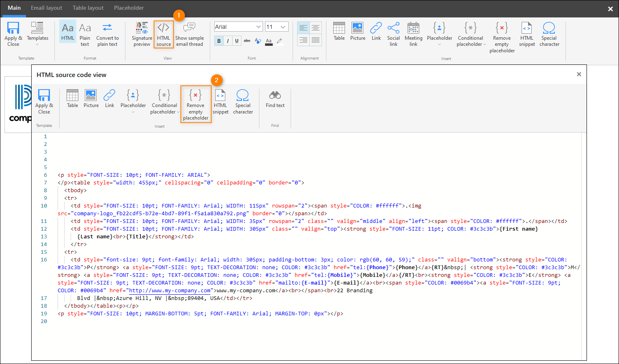Click the <tbody> tag on line 8
Image resolution: width=619 pixels, height=364 pixels.
(75, 191)
